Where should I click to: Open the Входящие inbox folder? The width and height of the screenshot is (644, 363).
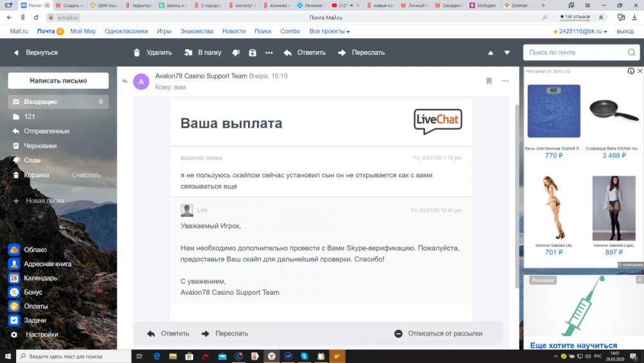41,102
